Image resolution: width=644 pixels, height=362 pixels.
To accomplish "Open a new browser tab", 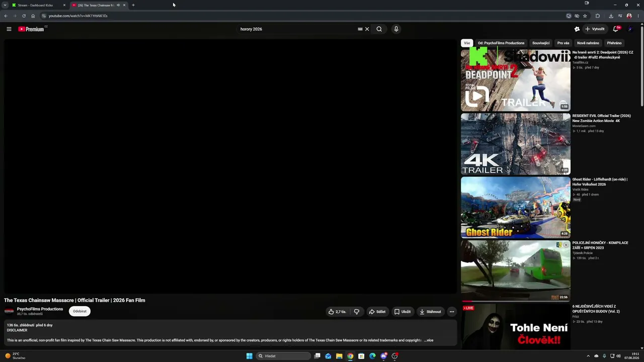I will [x=133, y=5].
